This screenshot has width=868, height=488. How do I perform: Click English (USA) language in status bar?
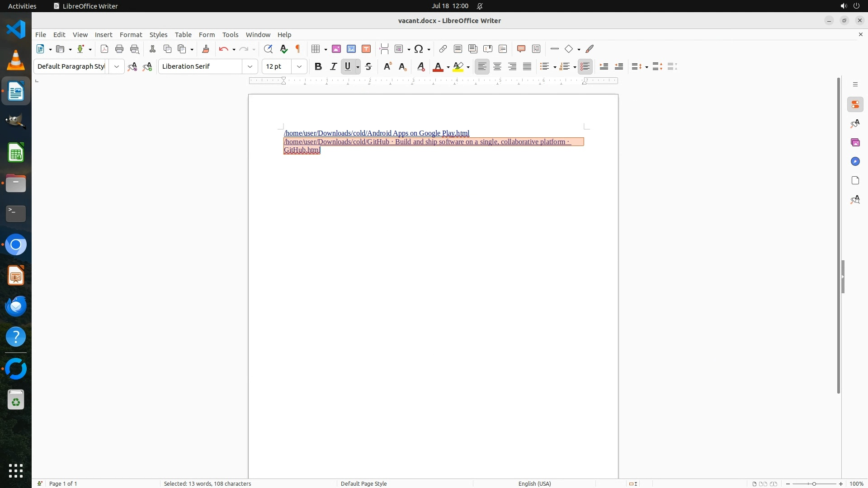click(534, 483)
